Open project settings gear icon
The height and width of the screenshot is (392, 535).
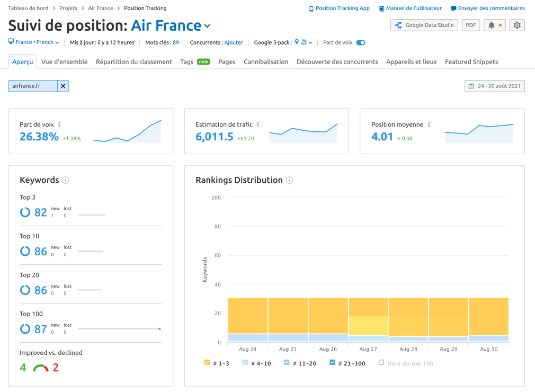coord(517,25)
